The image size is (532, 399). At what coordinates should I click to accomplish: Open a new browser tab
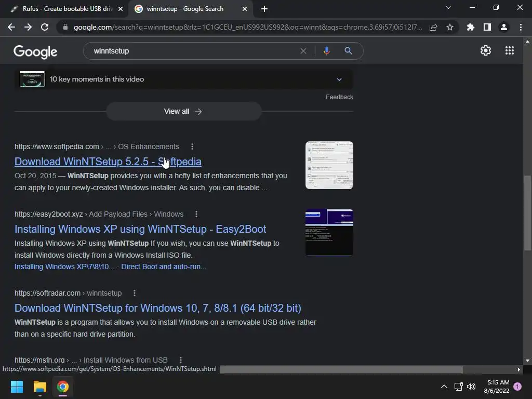pyautogui.click(x=264, y=9)
